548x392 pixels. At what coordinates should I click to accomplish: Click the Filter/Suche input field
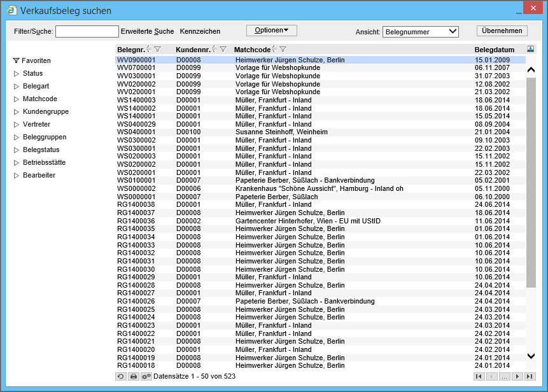[87, 31]
